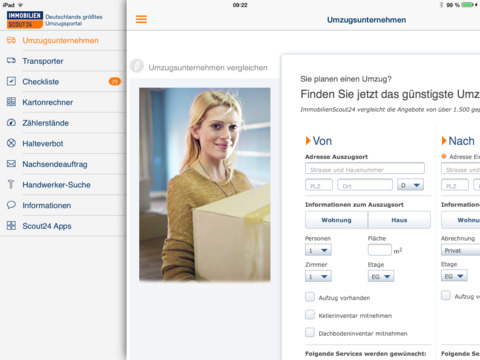
Task: Tap the van icon beside Transporter
Action: [11, 61]
